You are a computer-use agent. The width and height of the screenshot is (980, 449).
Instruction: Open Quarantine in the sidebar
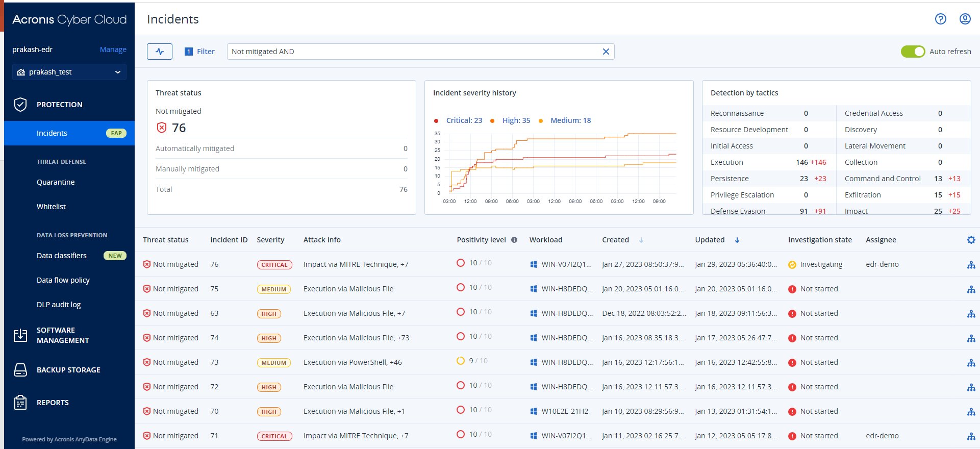pos(56,182)
